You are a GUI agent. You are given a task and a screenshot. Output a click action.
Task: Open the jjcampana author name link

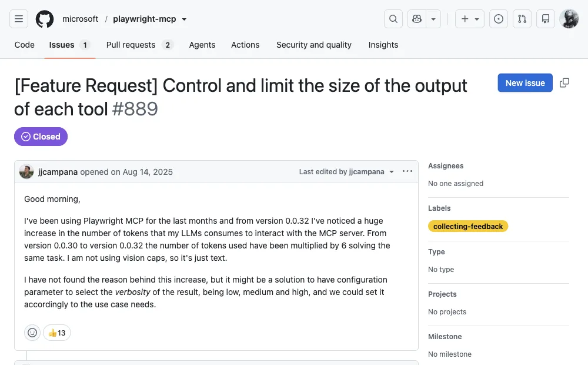pos(58,172)
